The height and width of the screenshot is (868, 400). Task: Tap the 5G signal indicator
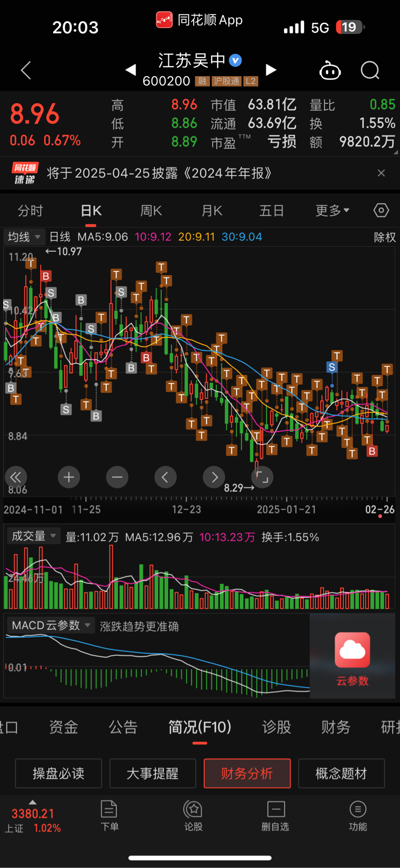click(320, 28)
